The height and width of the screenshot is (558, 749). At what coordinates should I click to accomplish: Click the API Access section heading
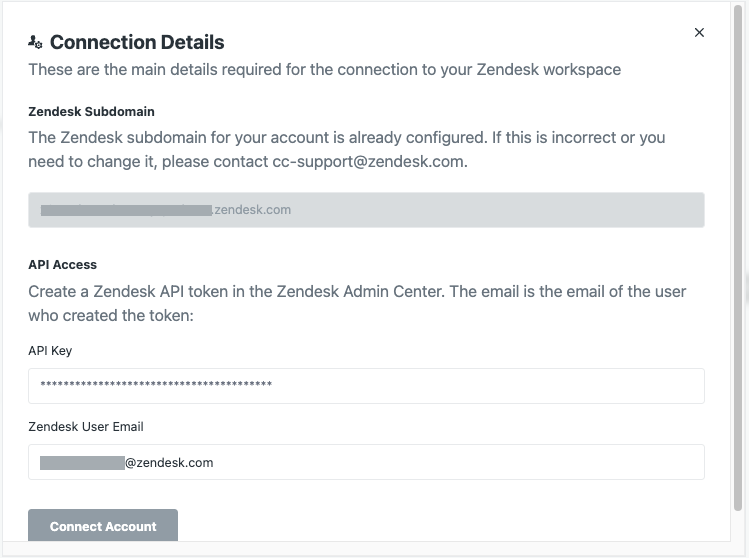click(x=62, y=265)
